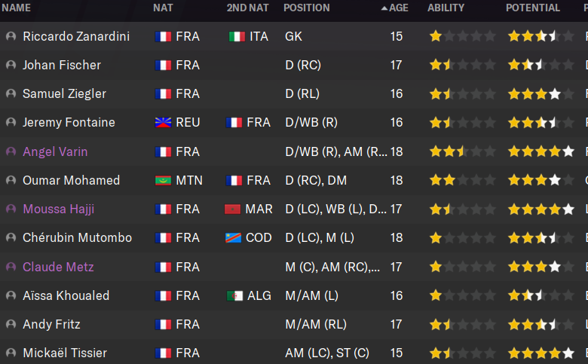588x364 pixels.
Task: Select the Johan Fischer row
Action: 294,66
